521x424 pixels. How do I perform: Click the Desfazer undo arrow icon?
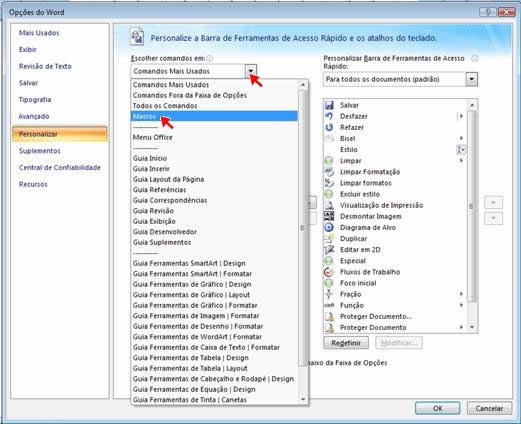pyautogui.click(x=329, y=116)
